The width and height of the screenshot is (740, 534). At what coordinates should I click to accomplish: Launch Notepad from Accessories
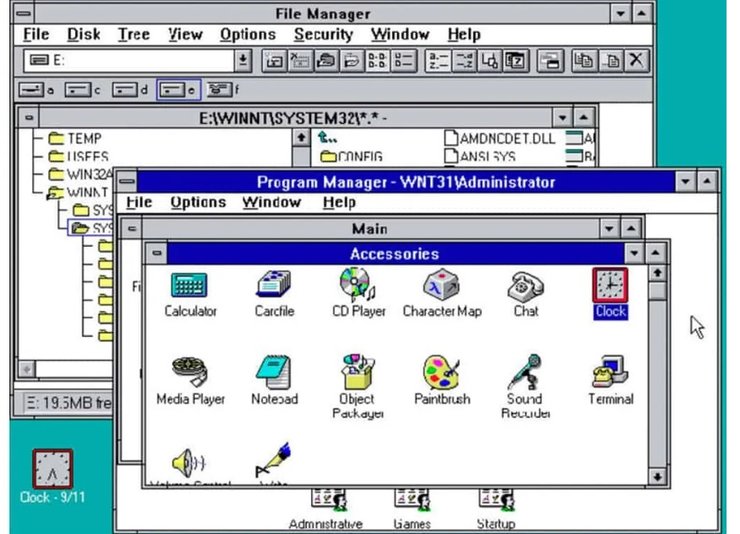pyautogui.click(x=273, y=372)
